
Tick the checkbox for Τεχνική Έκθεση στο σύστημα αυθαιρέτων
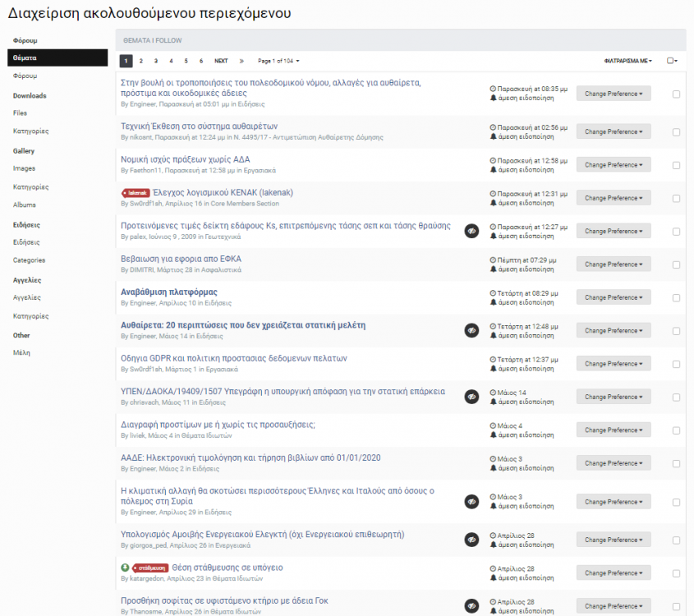click(676, 132)
